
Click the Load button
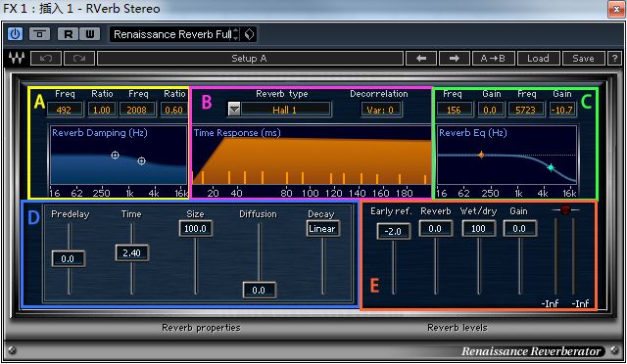tap(538, 59)
